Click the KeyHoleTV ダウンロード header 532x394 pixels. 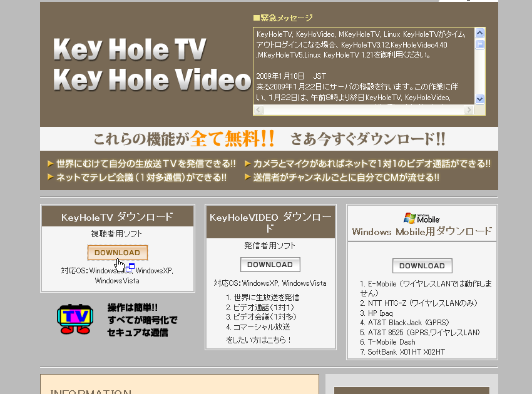pyautogui.click(x=118, y=216)
